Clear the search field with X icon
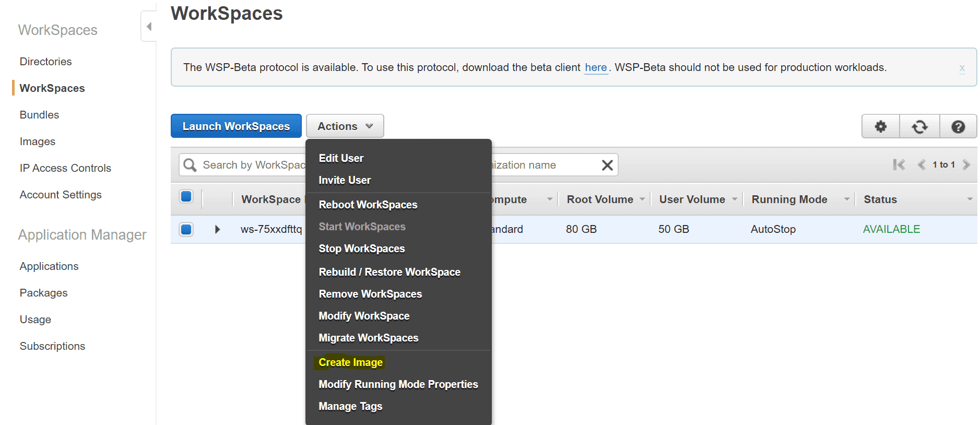The width and height of the screenshot is (980, 425). (607, 165)
